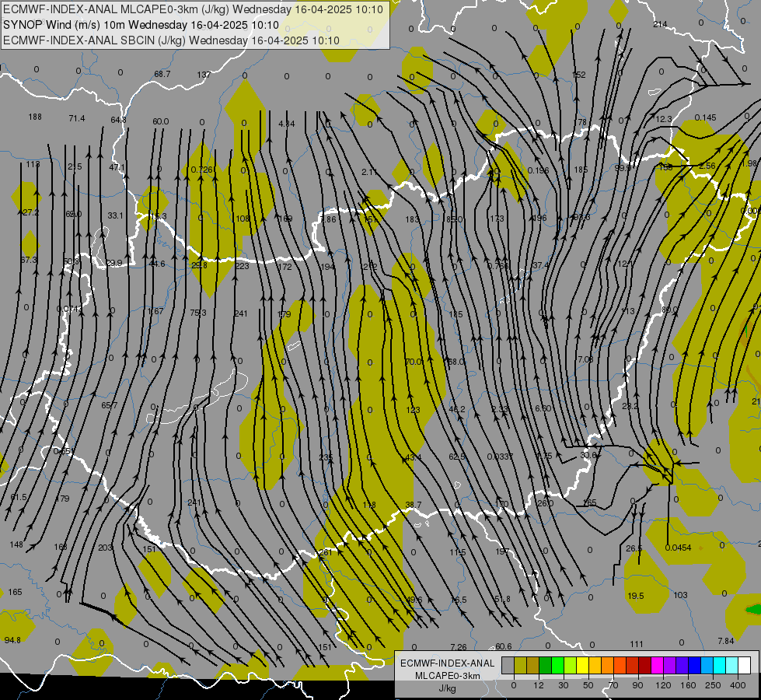Click the map value '19.5'

tap(636, 596)
